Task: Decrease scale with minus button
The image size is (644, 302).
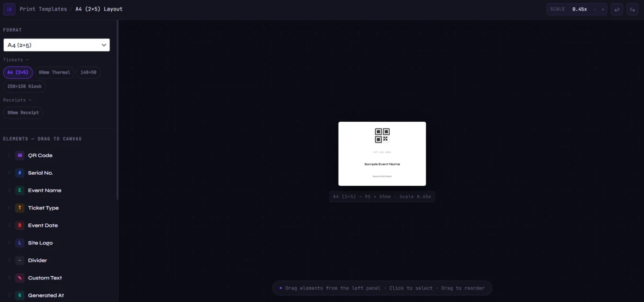Action: pos(595,9)
